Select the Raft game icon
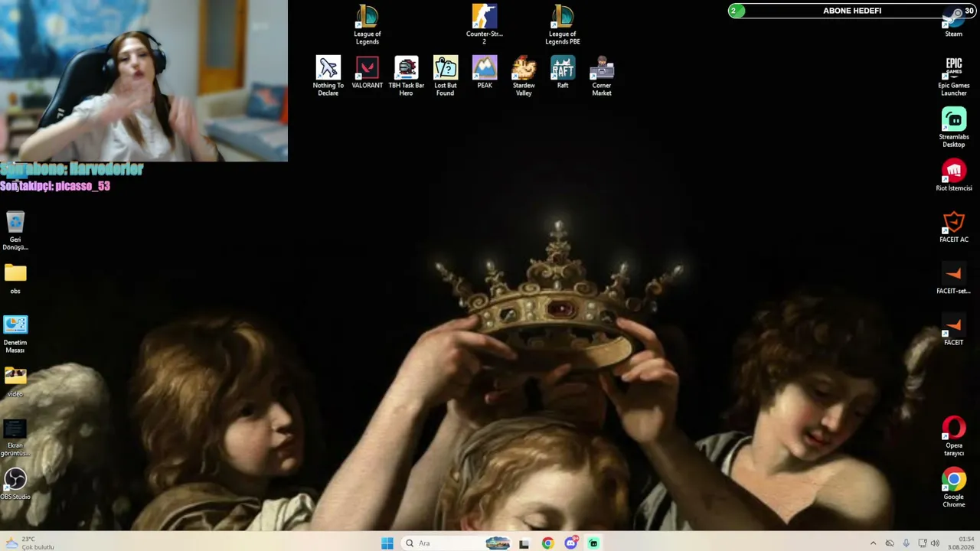The height and width of the screenshot is (551, 980). (563, 73)
